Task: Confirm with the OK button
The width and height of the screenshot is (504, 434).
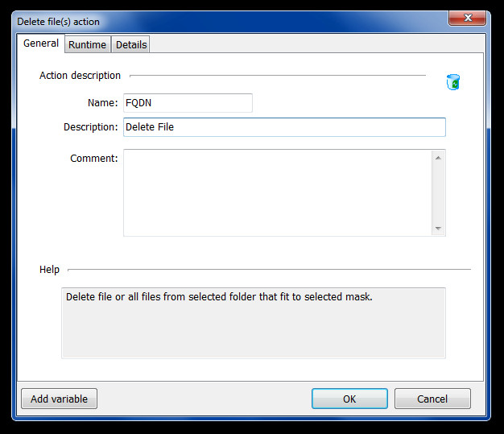Action: (349, 399)
